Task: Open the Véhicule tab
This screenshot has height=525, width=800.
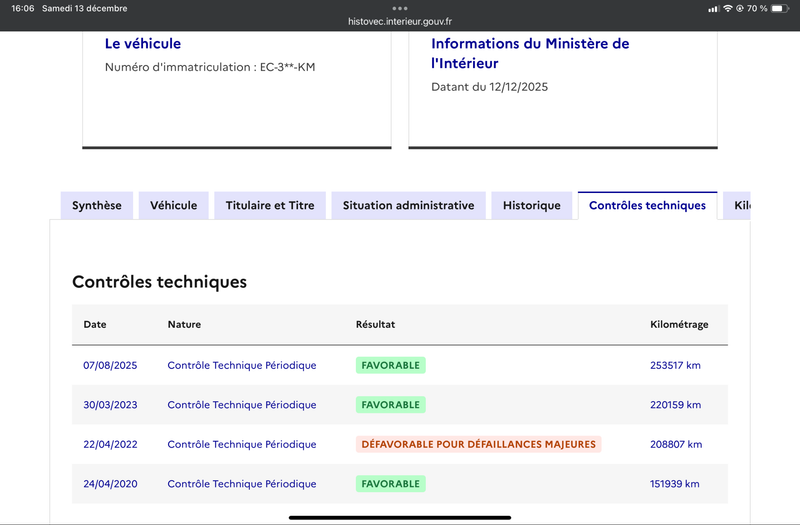Action: pos(174,206)
